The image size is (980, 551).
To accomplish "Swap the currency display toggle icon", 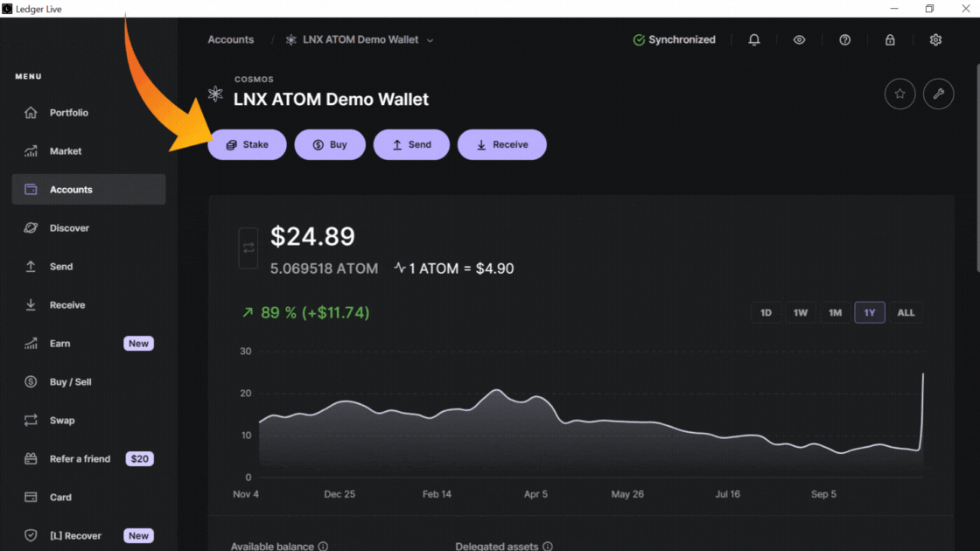I will click(248, 248).
